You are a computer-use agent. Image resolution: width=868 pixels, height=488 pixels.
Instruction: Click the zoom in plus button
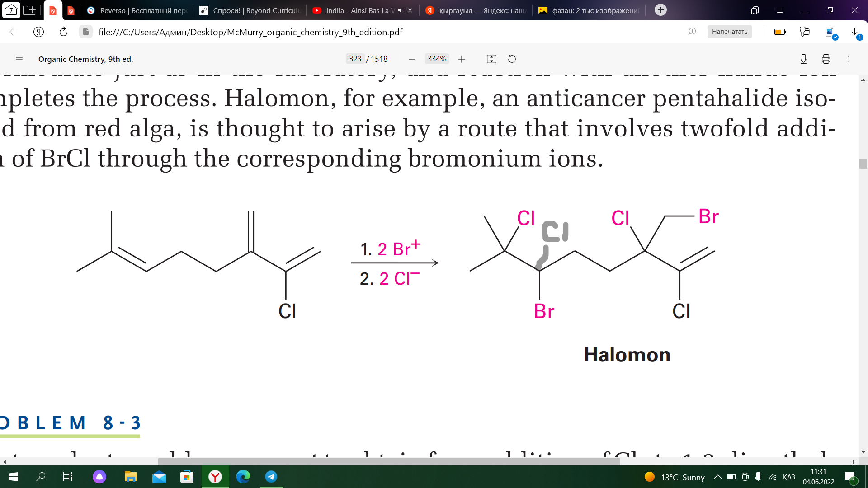coord(462,59)
